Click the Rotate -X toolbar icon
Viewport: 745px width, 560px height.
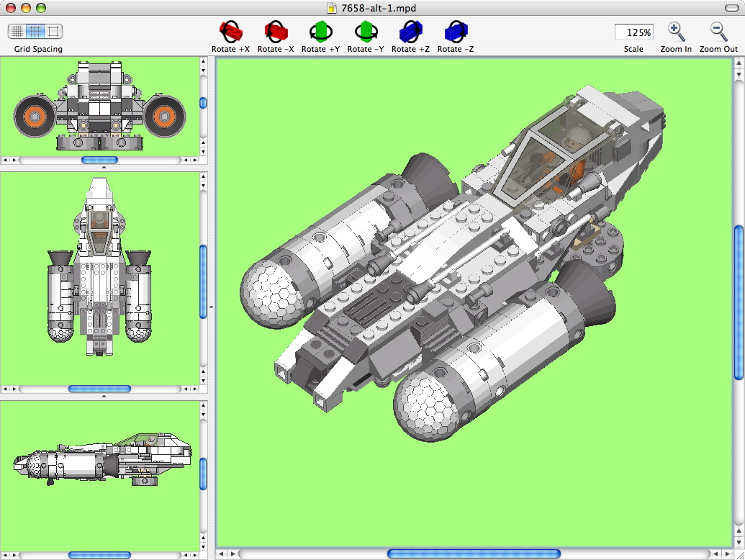pyautogui.click(x=276, y=32)
